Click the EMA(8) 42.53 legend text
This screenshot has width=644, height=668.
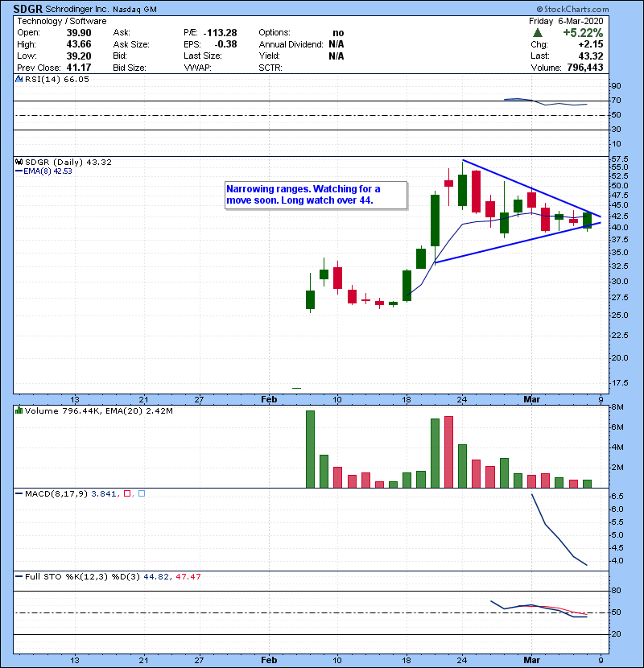point(47,171)
